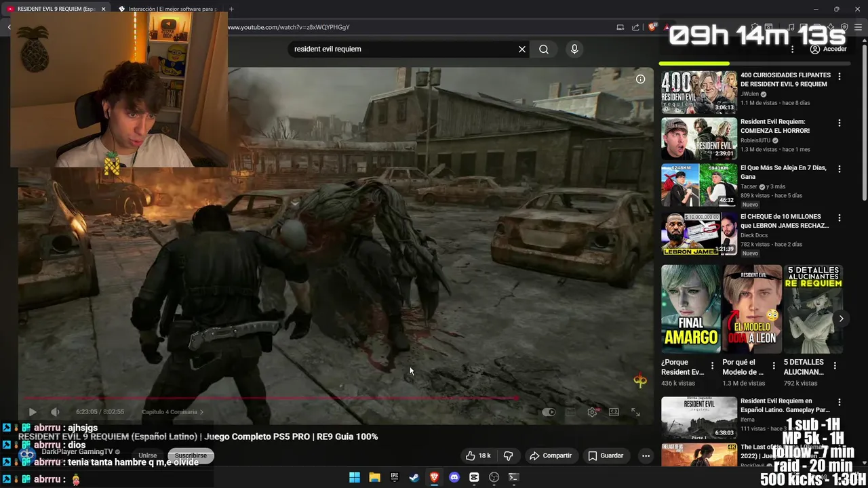Open Epic Games Launcher from the taskbar
The width and height of the screenshot is (868, 488).
[x=394, y=477]
